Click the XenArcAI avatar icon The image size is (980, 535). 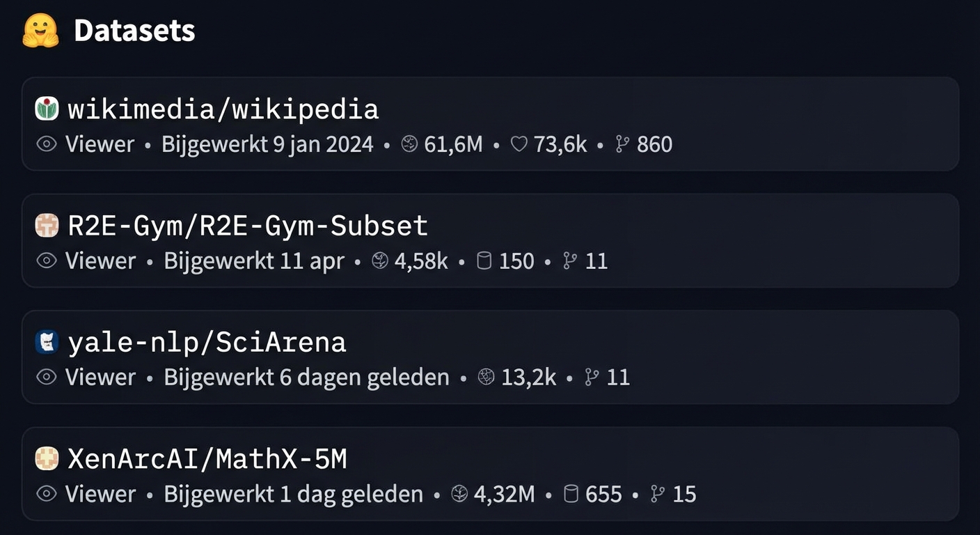click(46, 458)
